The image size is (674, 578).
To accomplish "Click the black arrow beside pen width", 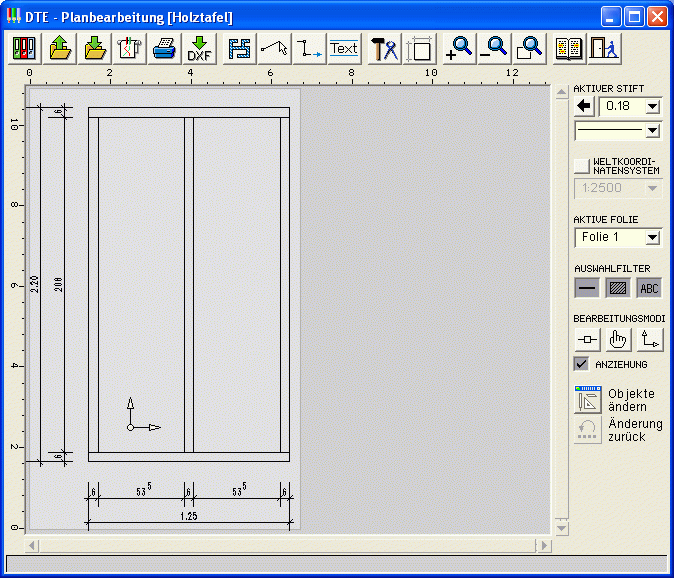I will tap(585, 106).
